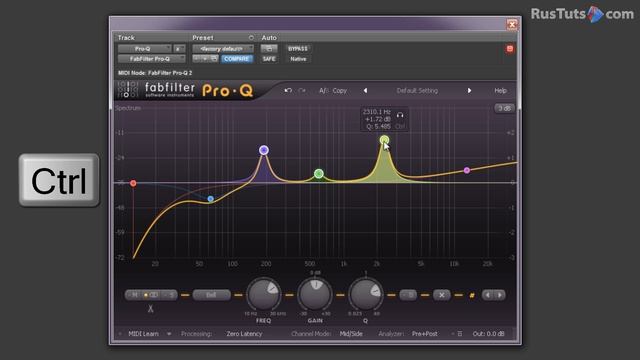The height and width of the screenshot is (360, 640).
Task: Select next band with right arrow button
Action: (x=500, y=295)
